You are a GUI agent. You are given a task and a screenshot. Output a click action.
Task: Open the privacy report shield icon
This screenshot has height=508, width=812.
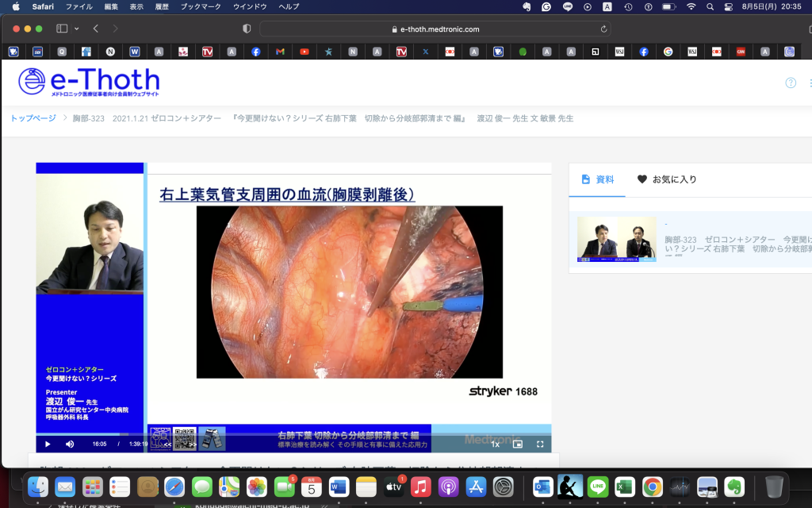coord(247,29)
